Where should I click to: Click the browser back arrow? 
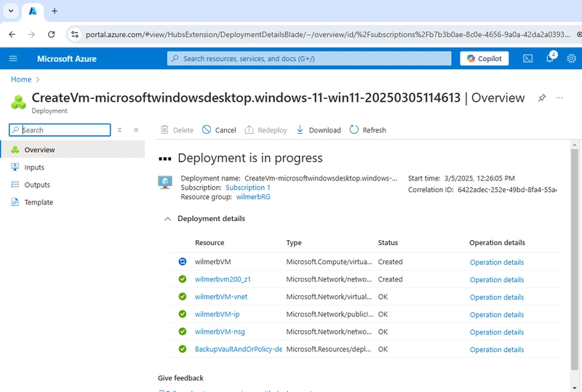click(12, 34)
